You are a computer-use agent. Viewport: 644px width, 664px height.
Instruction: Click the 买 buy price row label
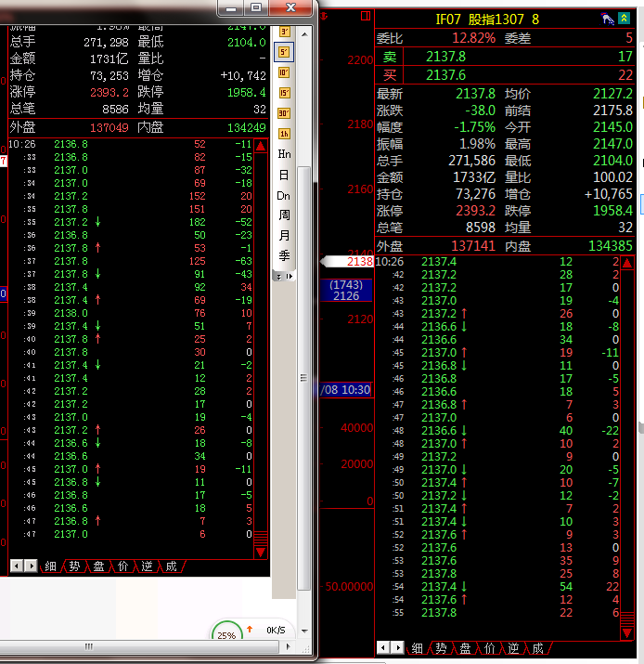click(390, 75)
